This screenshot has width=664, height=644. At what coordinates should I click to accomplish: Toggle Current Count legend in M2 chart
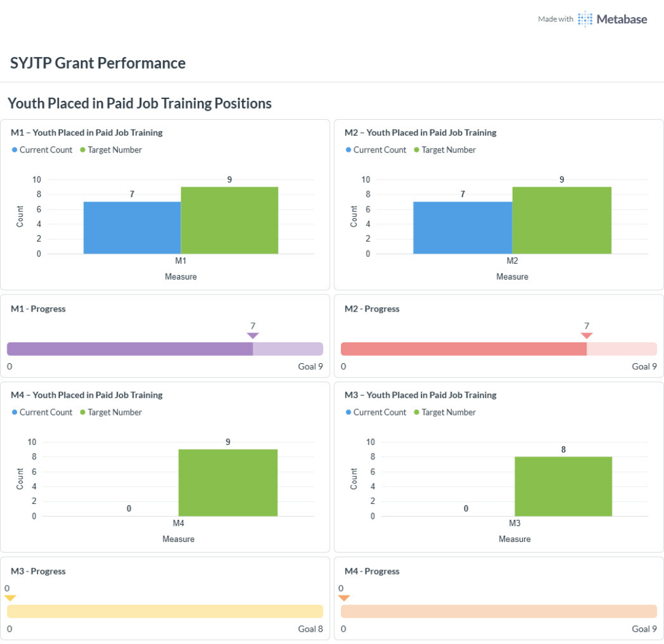(x=376, y=150)
